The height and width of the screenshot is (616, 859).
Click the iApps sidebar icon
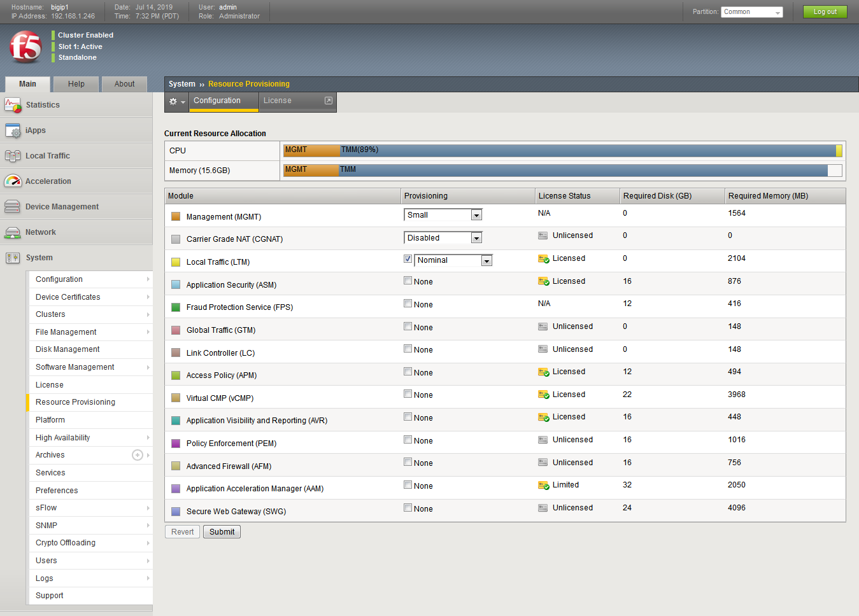click(13, 130)
